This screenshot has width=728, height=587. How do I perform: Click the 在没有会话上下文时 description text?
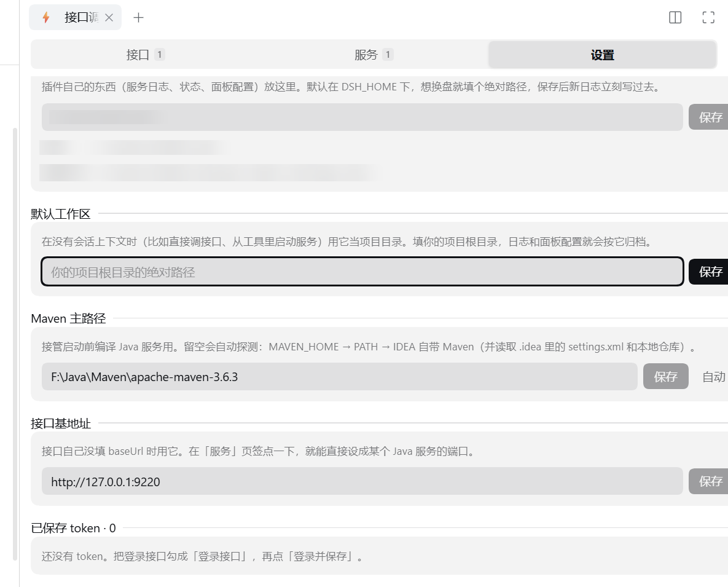point(348,242)
